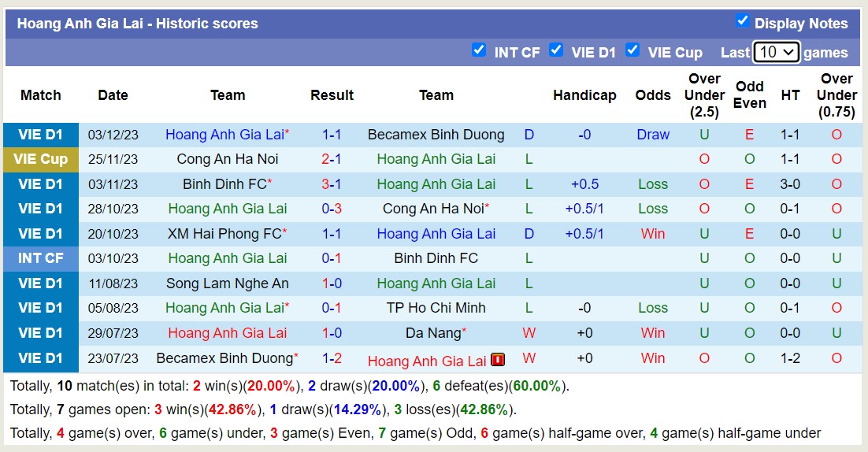The height and width of the screenshot is (452, 868).
Task: Click Binh Dinh FC in the INT CF row
Action: (436, 258)
